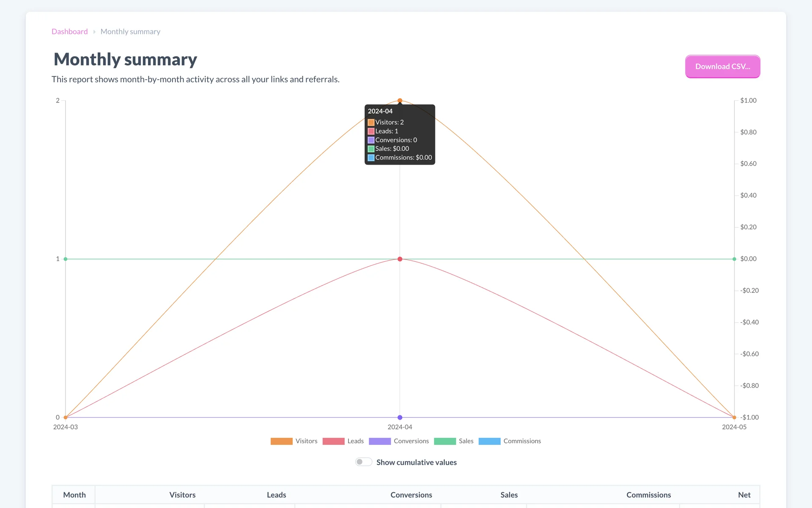Screen dimensions: 812x508
Task: Click the purple Conversions point at 2024-04
Action: pyautogui.click(x=400, y=417)
